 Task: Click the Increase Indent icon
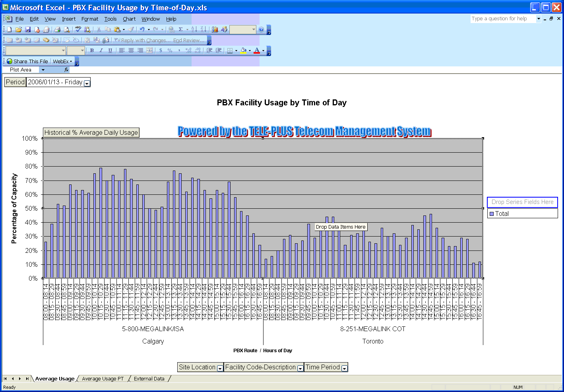[x=218, y=50]
